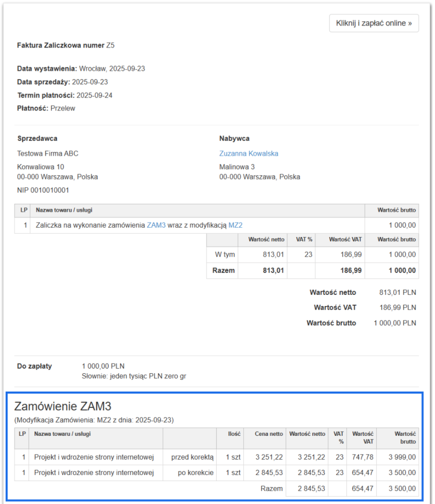This screenshot has width=435, height=504.
Task: Click the 'Data sprzedaży' value 2025-09-23
Action: pos(90,82)
